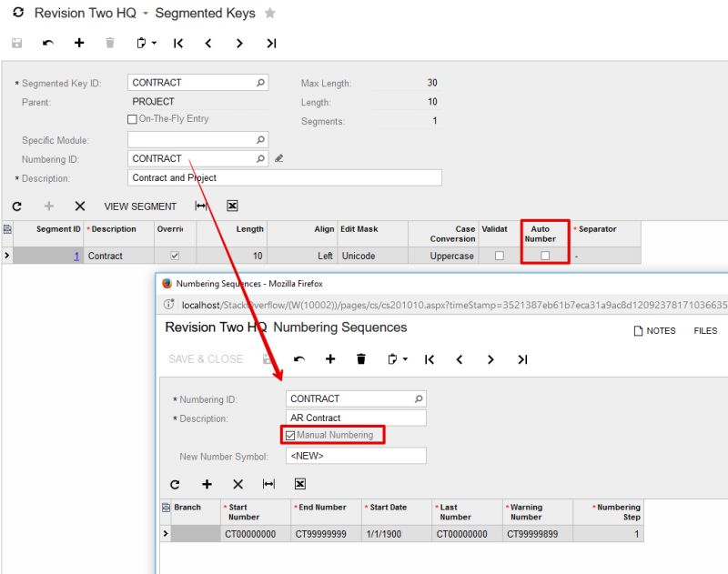728x574 pixels.
Task: Toggle Validate checkbox in Contract segment row
Action: (x=499, y=256)
